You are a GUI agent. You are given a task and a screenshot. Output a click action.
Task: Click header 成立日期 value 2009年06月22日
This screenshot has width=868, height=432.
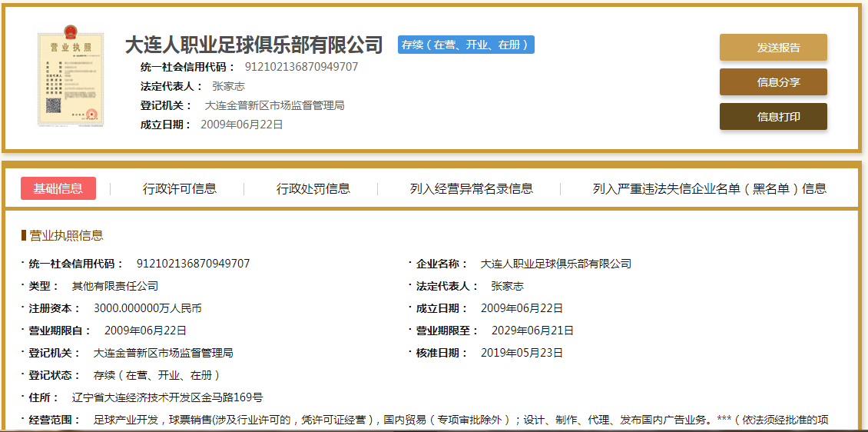[241, 125]
